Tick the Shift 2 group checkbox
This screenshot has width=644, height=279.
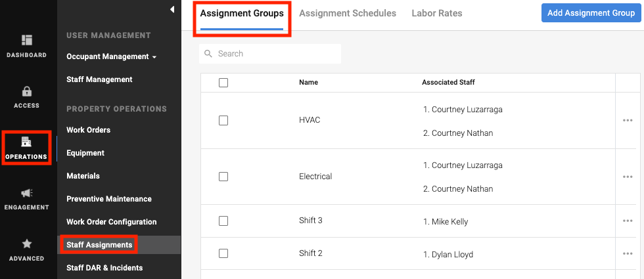(223, 253)
